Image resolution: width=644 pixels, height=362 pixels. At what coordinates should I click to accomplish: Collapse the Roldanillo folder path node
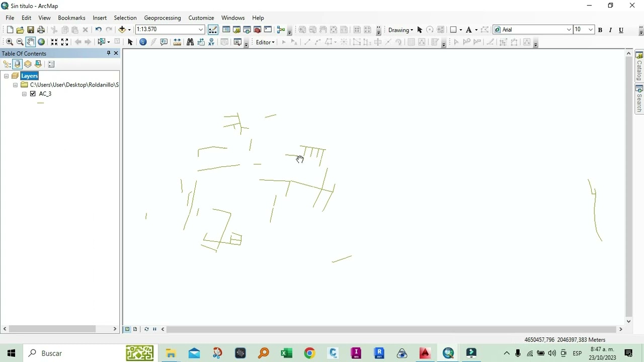(x=16, y=85)
